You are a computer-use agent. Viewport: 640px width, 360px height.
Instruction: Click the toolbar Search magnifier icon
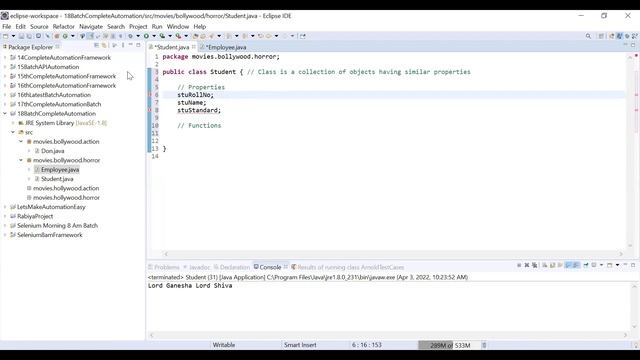click(x=588, y=36)
